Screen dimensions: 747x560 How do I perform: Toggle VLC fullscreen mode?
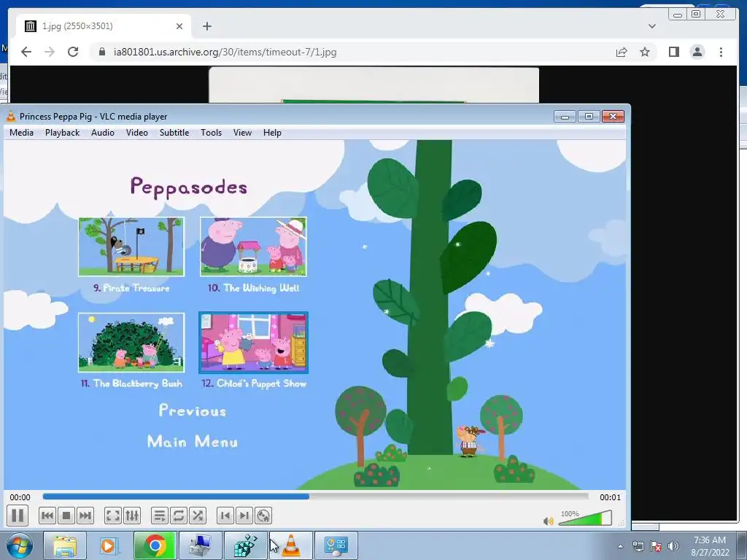coord(113,516)
